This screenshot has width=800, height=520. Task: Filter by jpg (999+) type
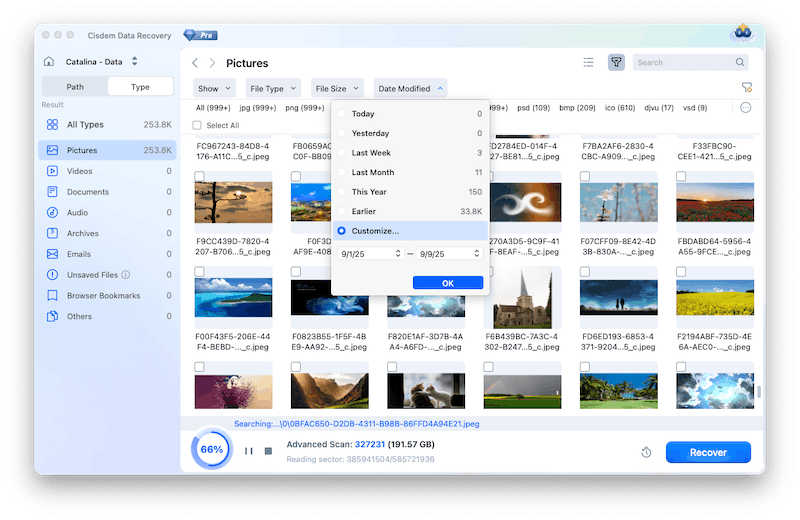(258, 108)
